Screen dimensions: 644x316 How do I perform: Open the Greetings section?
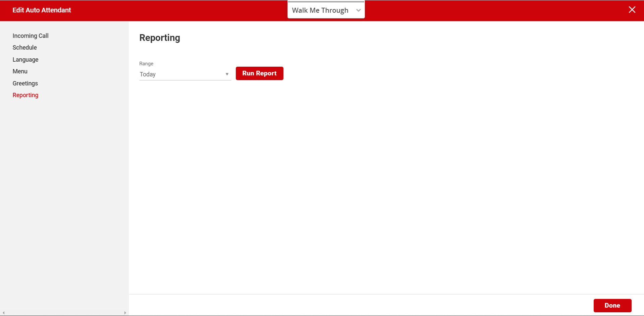click(25, 83)
